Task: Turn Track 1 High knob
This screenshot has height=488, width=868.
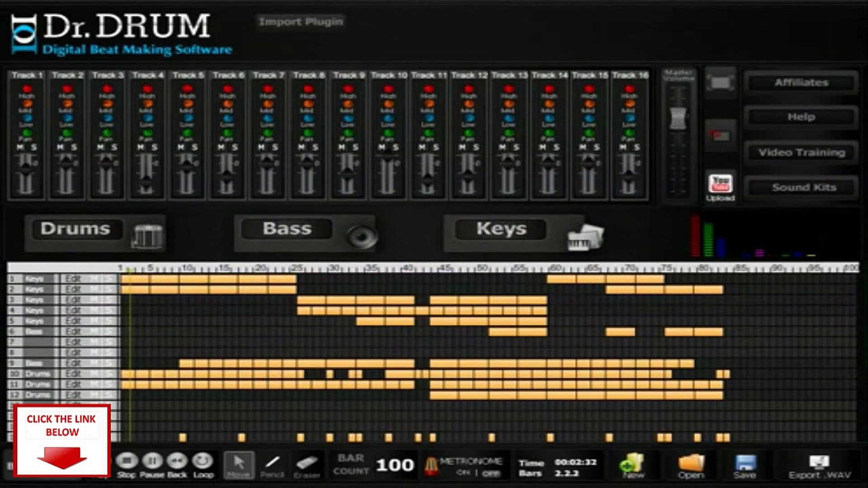Action: point(27,89)
